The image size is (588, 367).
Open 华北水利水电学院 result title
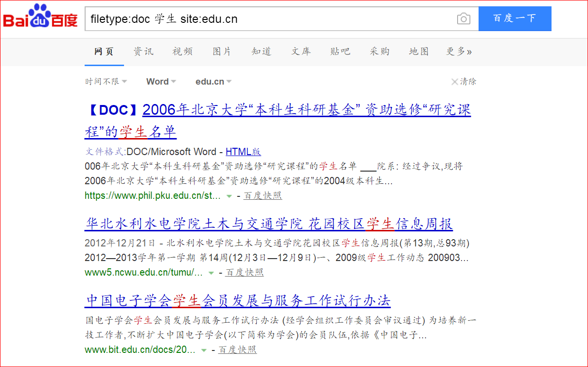pos(269,224)
